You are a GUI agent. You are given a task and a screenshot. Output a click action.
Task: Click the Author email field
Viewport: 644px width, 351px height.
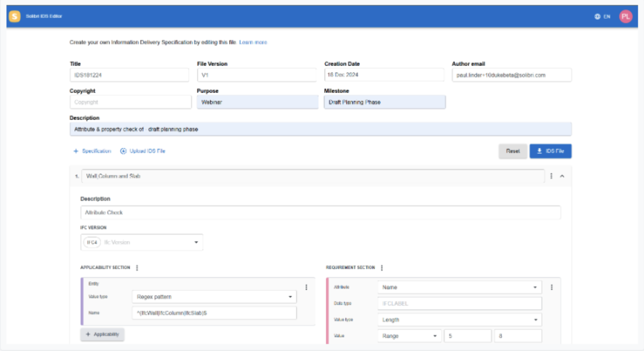click(511, 75)
